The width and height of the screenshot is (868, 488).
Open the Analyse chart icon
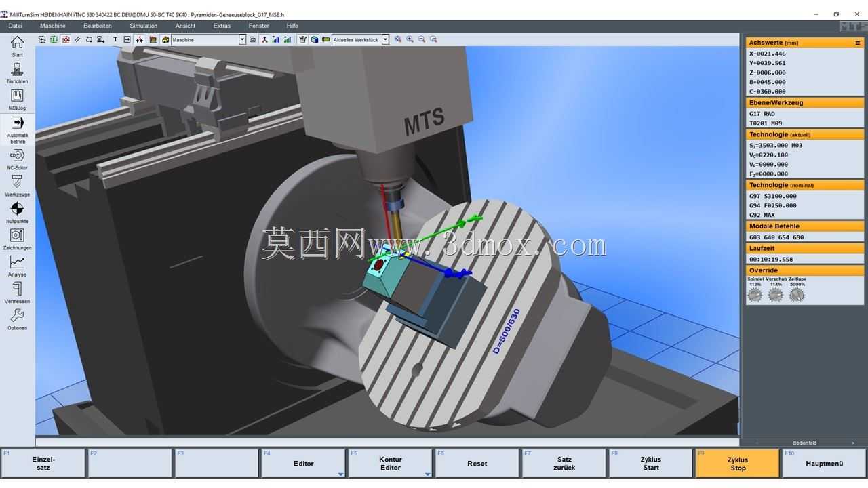[17, 262]
